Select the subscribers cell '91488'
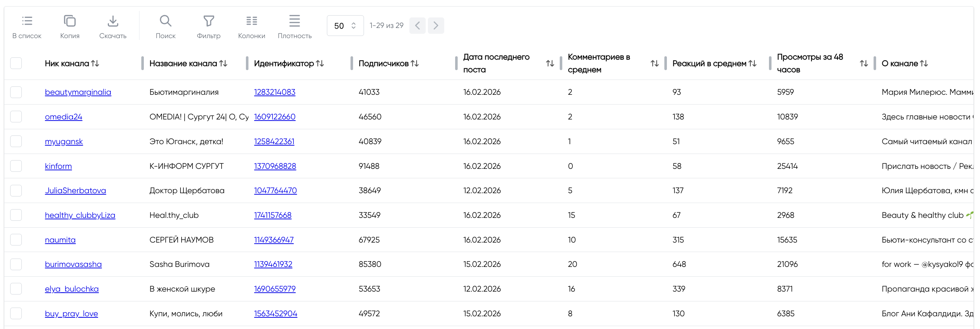 point(369,166)
